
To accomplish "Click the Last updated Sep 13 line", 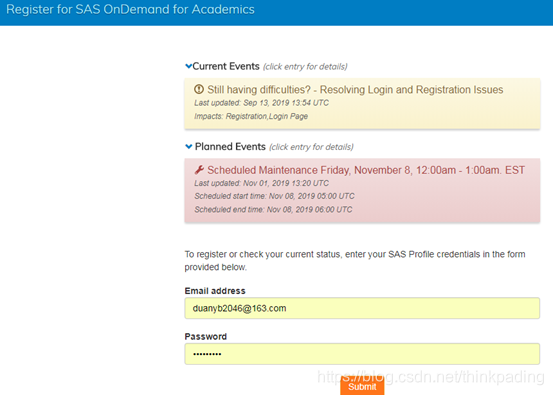I will [x=261, y=103].
